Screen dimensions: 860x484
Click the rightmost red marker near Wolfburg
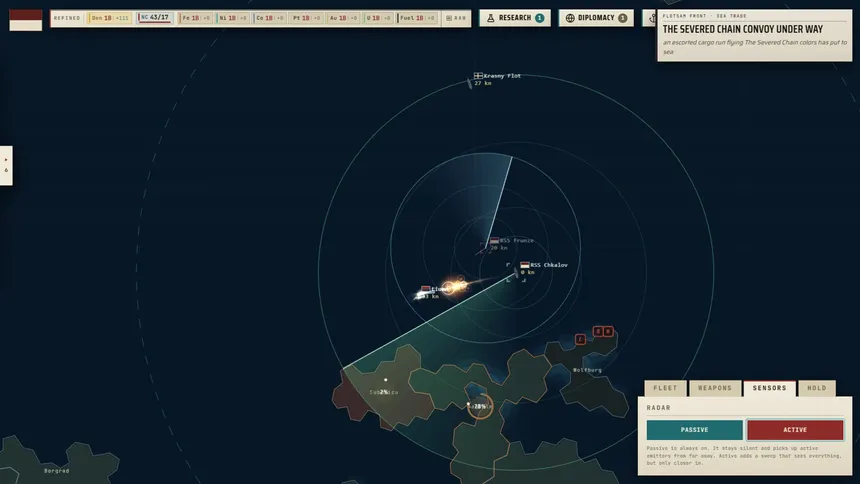click(608, 331)
